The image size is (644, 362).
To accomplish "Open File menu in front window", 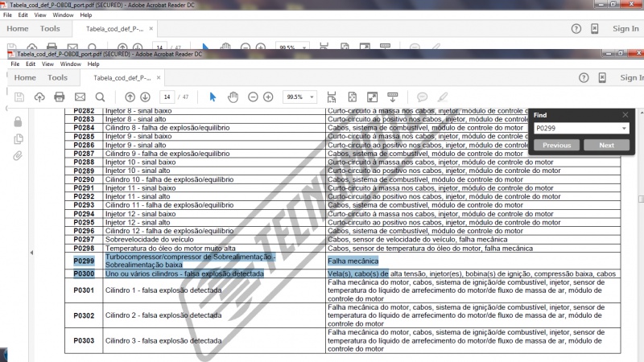I will point(15,64).
